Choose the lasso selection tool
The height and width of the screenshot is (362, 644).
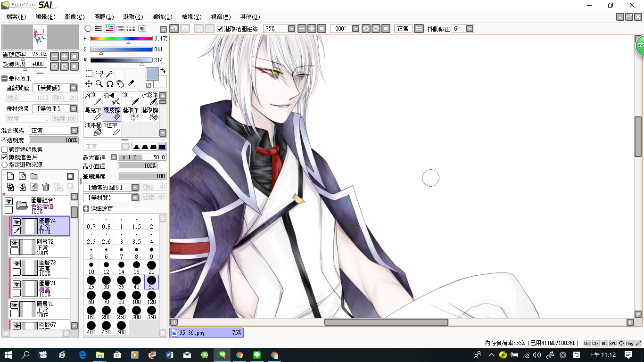99,74
